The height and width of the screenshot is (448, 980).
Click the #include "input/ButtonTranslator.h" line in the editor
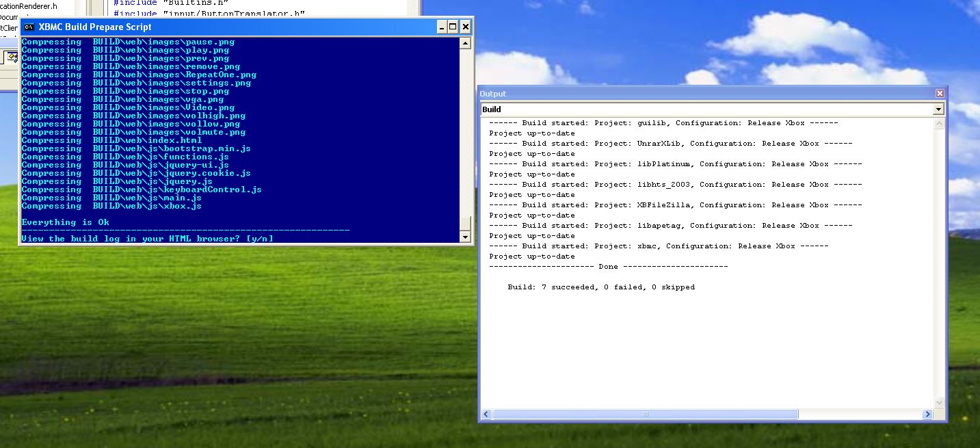pos(209,13)
